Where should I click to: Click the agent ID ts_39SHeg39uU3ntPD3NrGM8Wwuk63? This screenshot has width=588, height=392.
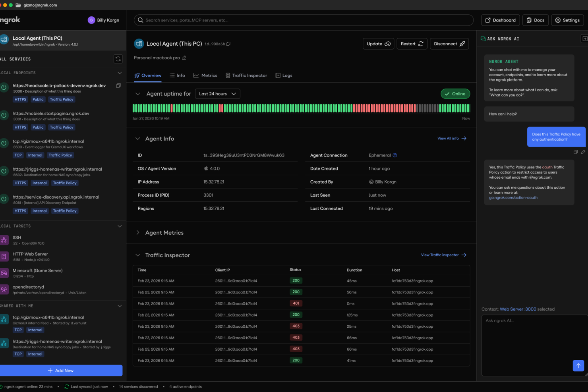click(x=244, y=155)
